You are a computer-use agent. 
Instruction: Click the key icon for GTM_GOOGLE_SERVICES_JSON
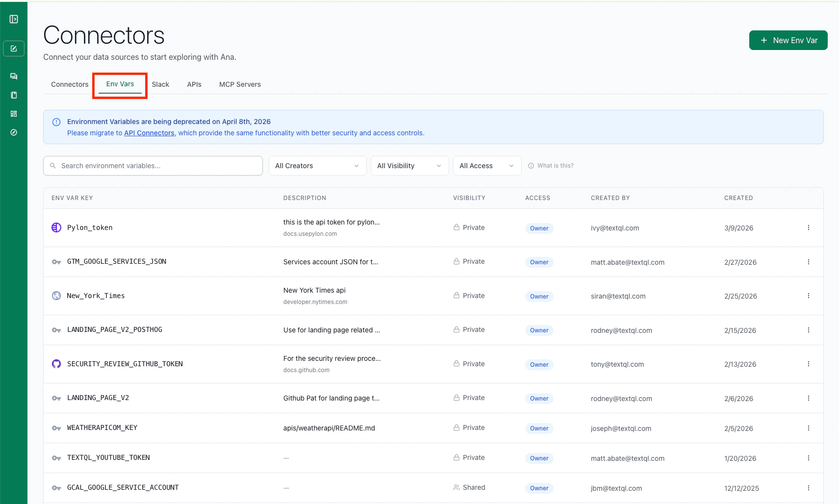click(x=56, y=262)
